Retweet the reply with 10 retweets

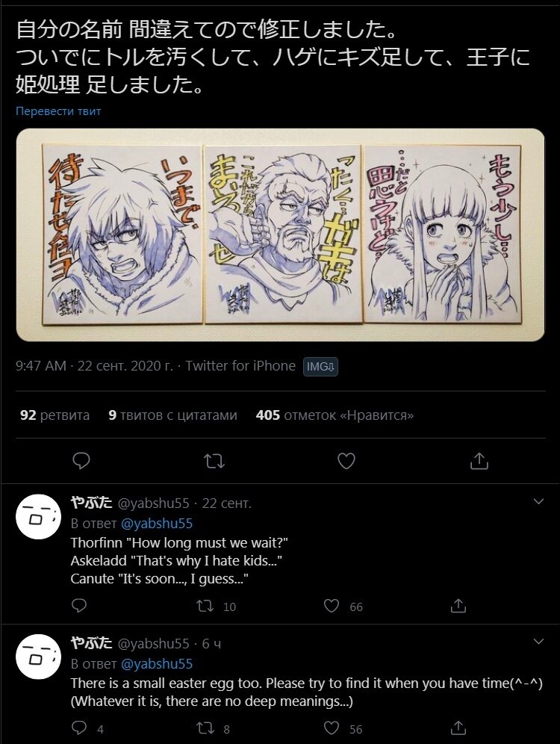tap(216, 606)
